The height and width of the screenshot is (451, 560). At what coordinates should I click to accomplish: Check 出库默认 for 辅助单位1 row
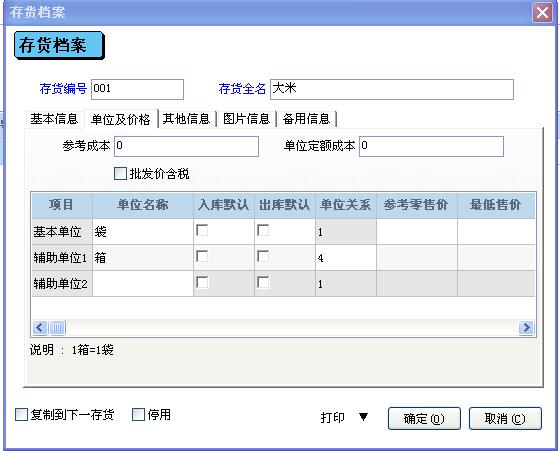pos(263,256)
